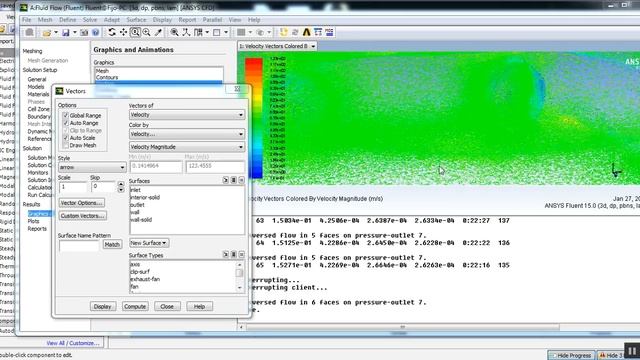Click the yellow initialize toolbar icon
The width and height of the screenshot is (640, 360).
[x=283, y=32]
